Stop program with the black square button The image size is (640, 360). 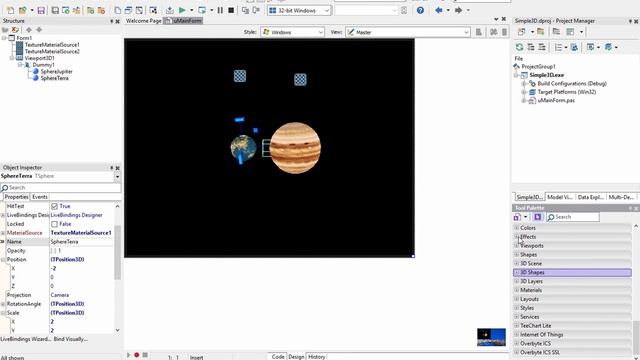(x=231, y=10)
